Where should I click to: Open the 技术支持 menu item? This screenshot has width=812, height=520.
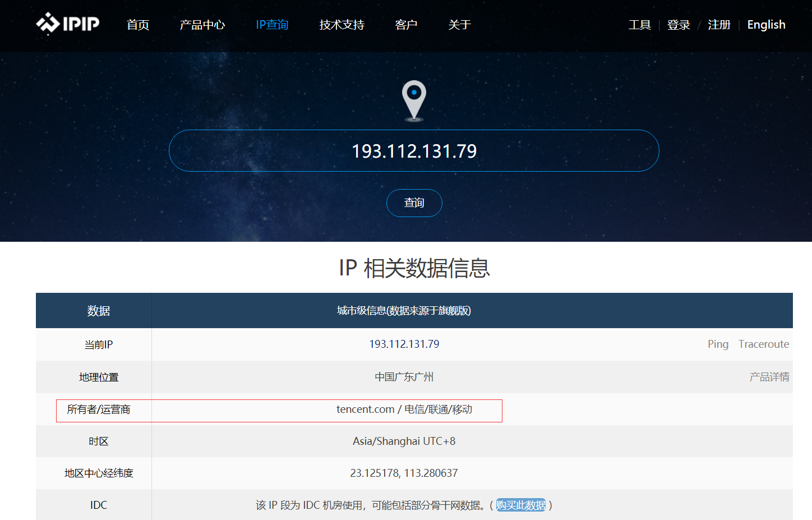point(342,25)
